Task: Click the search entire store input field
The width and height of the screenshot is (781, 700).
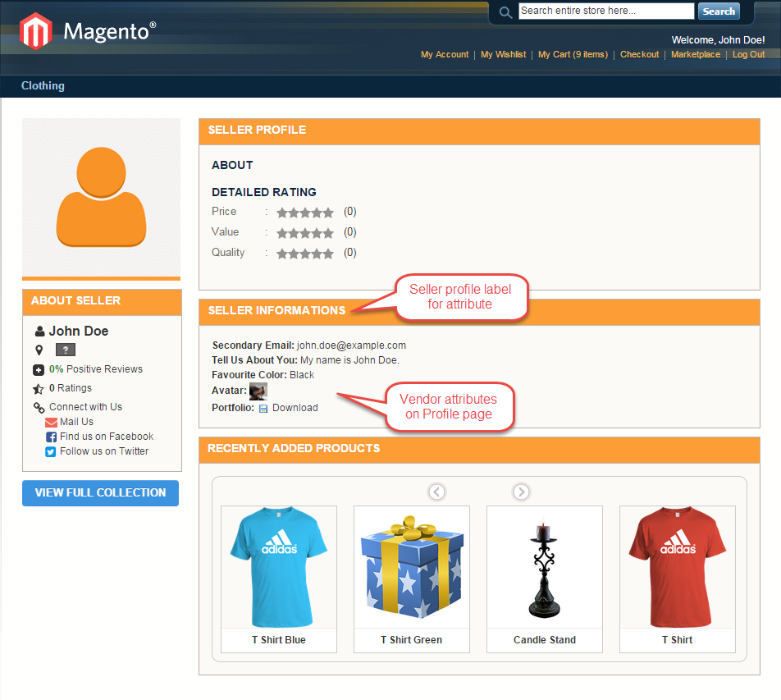Action: [x=605, y=11]
